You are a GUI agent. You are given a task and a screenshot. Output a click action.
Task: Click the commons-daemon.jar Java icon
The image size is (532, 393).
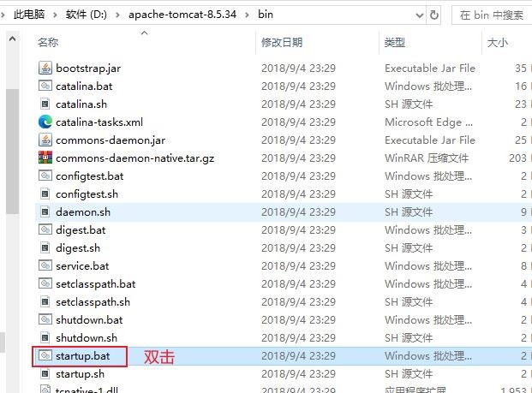(45, 140)
